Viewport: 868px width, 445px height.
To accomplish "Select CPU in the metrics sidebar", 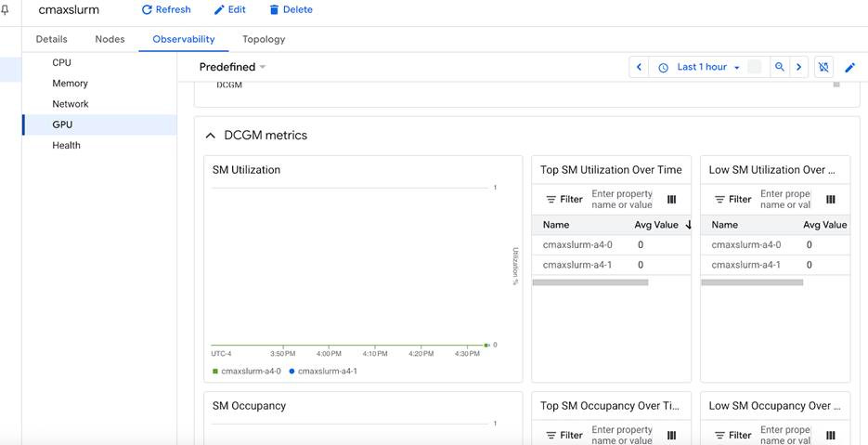I will pos(99,62).
